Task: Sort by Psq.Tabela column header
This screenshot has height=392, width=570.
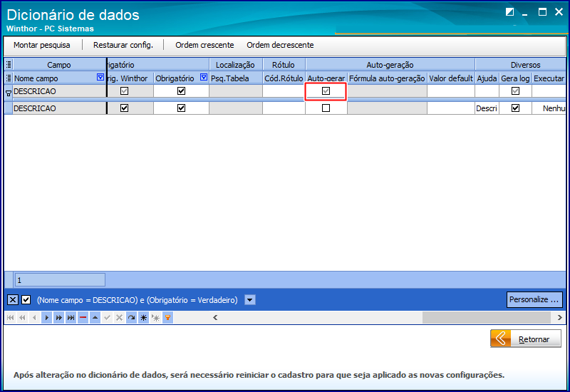Action: [236, 78]
